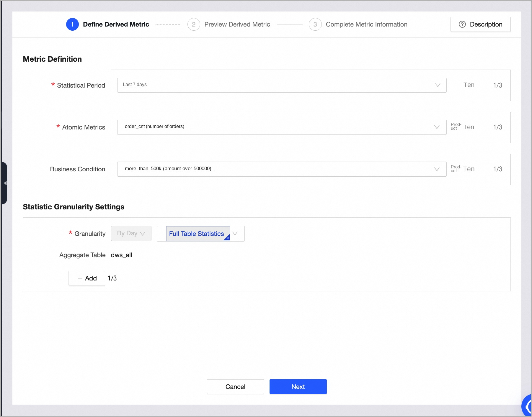Click the Ten label in Atomic Metrics row
532x417 pixels.
(469, 127)
